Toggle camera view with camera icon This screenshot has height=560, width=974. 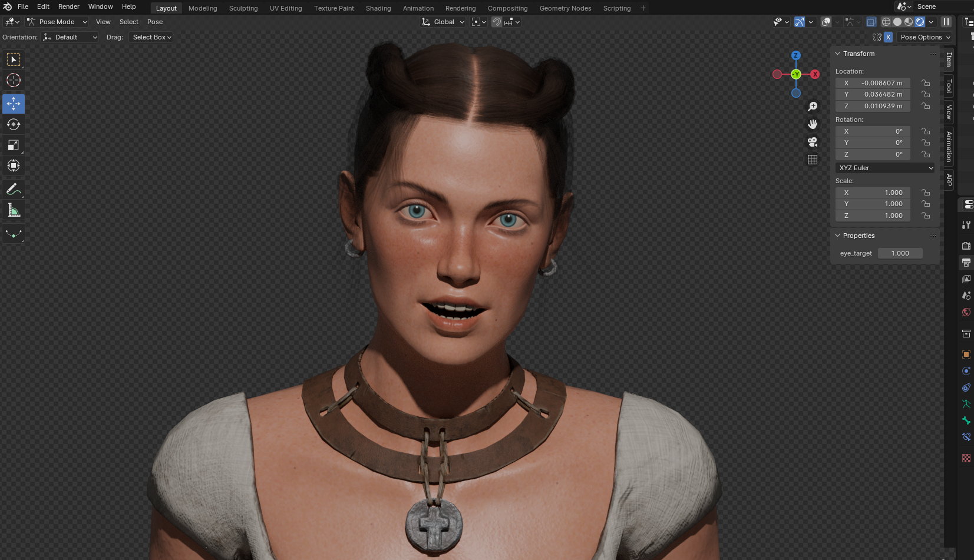tap(813, 142)
